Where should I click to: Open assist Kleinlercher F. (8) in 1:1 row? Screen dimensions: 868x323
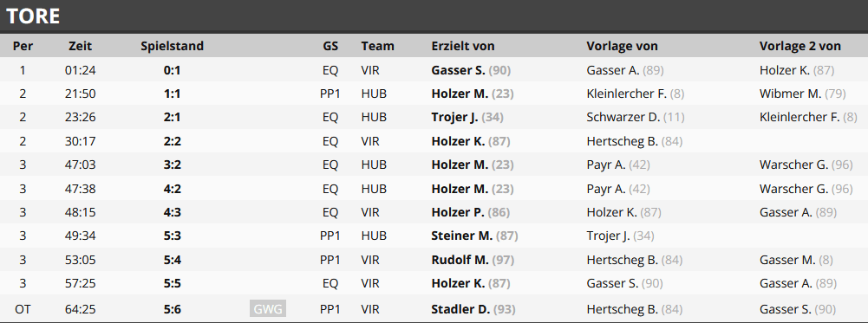pos(636,94)
